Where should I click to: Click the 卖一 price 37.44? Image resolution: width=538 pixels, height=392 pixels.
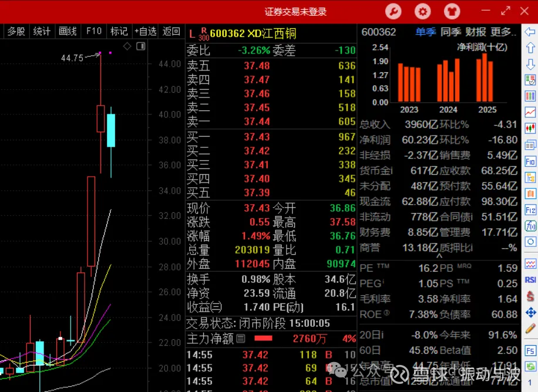(257, 121)
